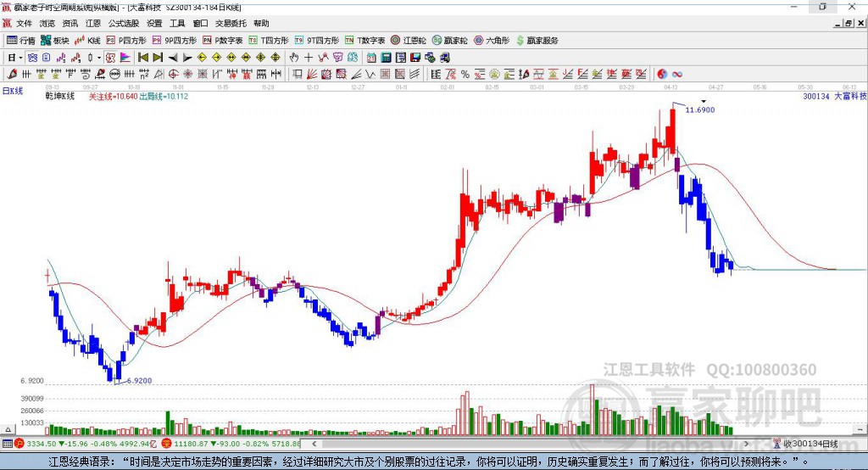The image size is (868, 470).
Task: Open the 9P四方形 tool
Action: [x=175, y=41]
